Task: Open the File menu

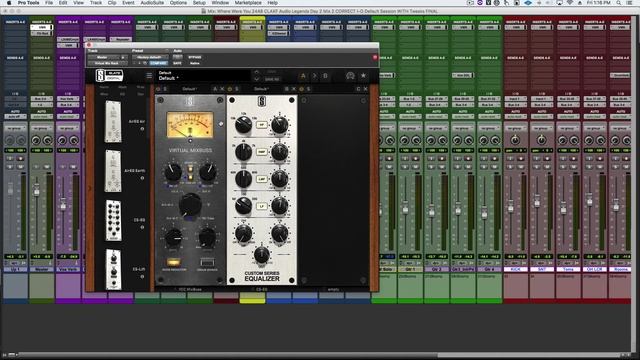Action: [x=49, y=3]
